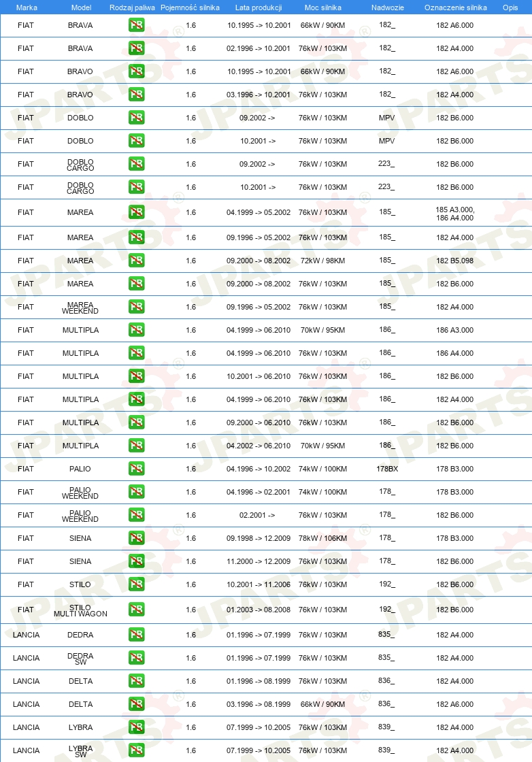
Task: Click fuel icon in PALIO 178BX row
Action: tap(137, 469)
